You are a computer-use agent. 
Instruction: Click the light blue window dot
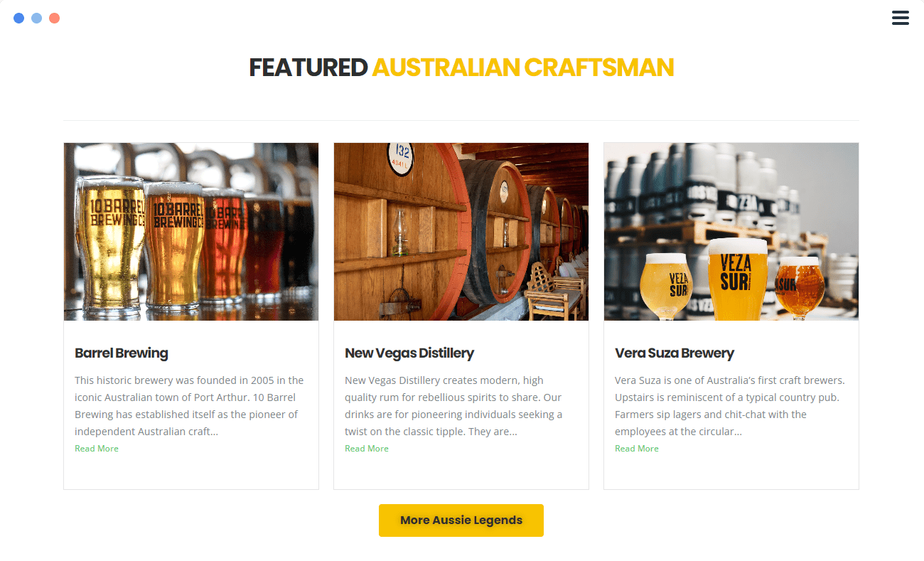click(x=37, y=18)
